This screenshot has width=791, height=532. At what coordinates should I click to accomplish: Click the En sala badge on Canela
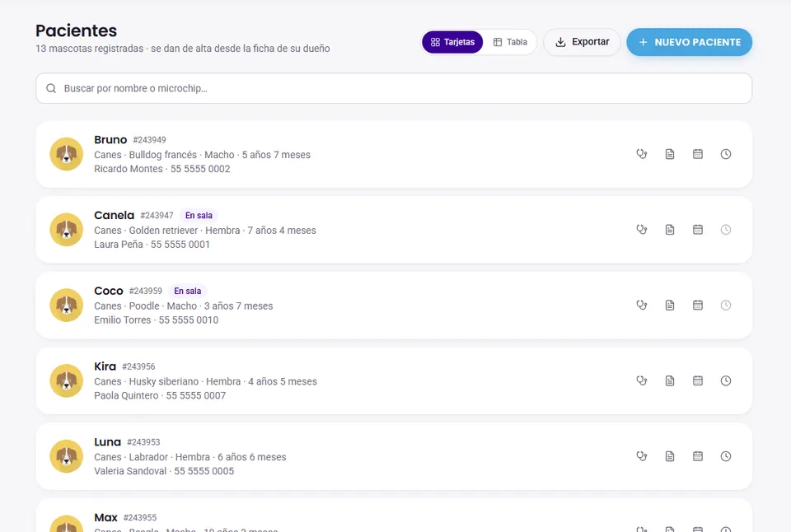pyautogui.click(x=199, y=215)
